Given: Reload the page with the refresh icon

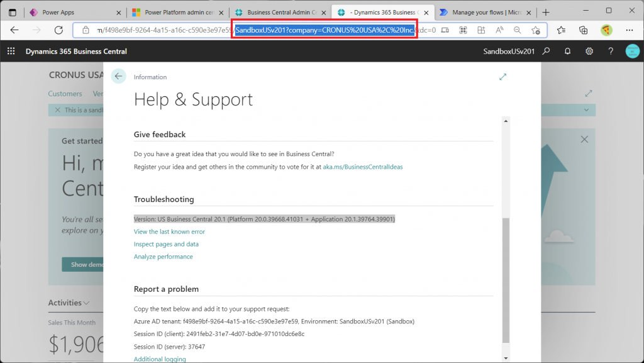Looking at the screenshot, I should pos(58,30).
